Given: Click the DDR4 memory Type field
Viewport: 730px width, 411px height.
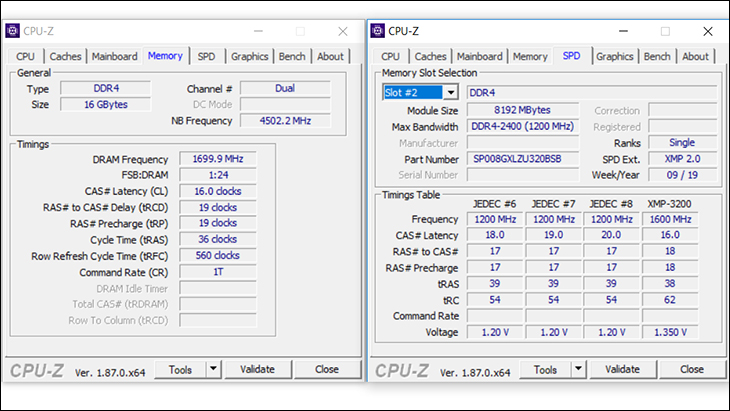Looking at the screenshot, I should click(106, 88).
